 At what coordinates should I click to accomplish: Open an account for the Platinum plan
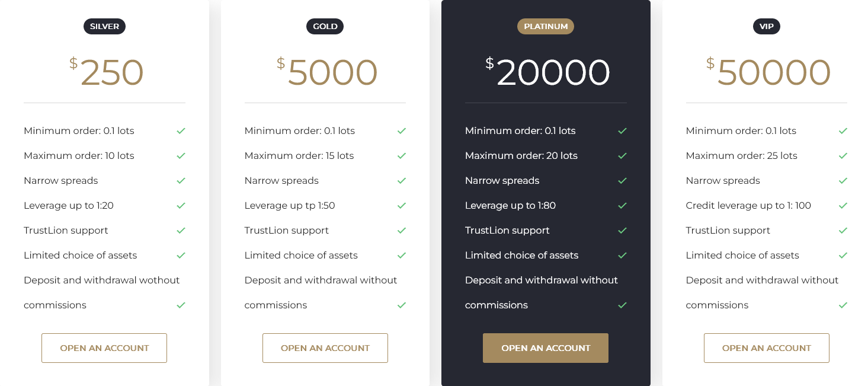(x=546, y=348)
